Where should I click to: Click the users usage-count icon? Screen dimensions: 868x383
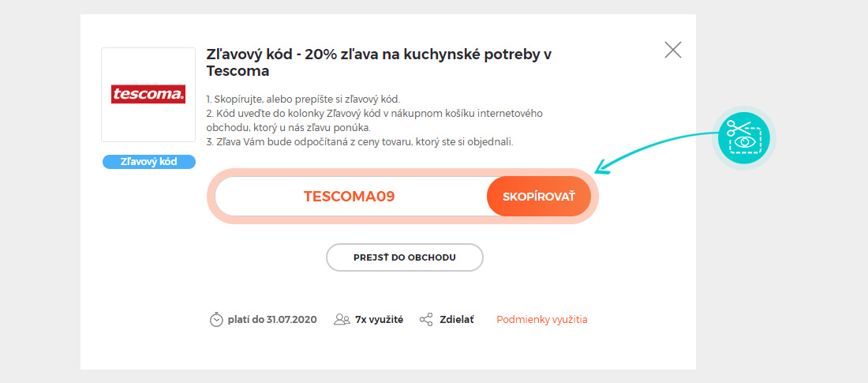click(342, 320)
